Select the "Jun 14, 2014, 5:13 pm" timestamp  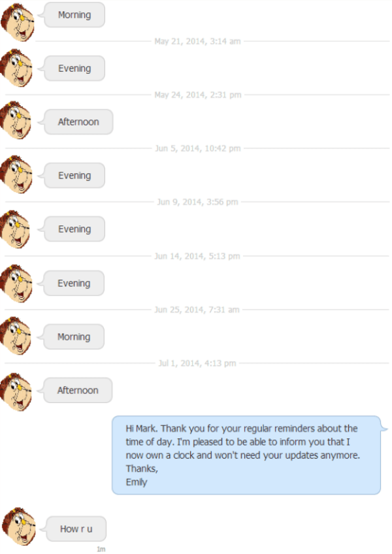(x=197, y=255)
